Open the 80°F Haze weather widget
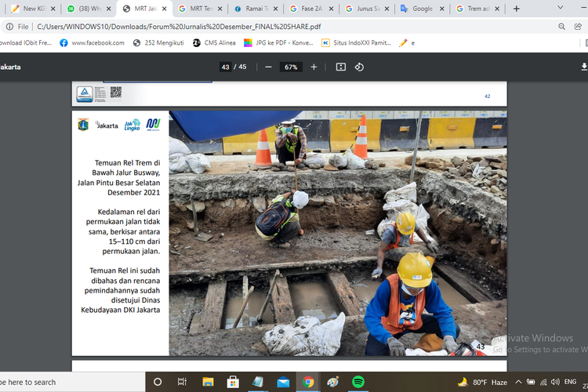The height and width of the screenshot is (392, 588). (482, 382)
